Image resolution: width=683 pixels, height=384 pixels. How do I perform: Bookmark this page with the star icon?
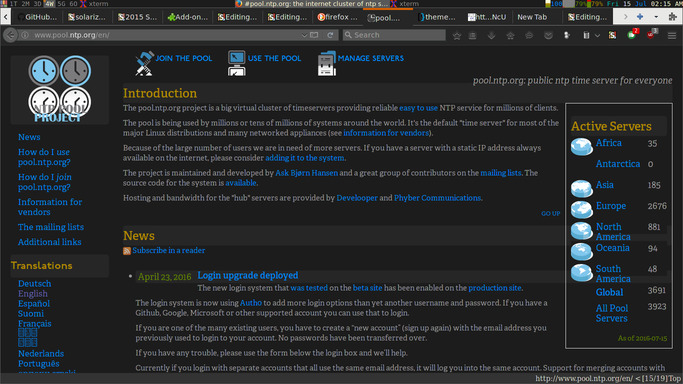(x=456, y=36)
